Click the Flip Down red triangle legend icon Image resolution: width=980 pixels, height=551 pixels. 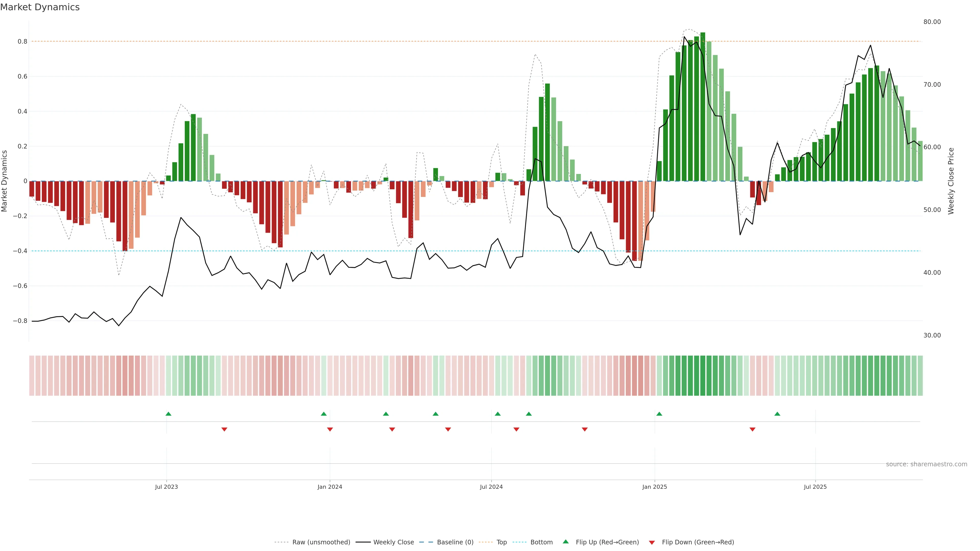(652, 542)
